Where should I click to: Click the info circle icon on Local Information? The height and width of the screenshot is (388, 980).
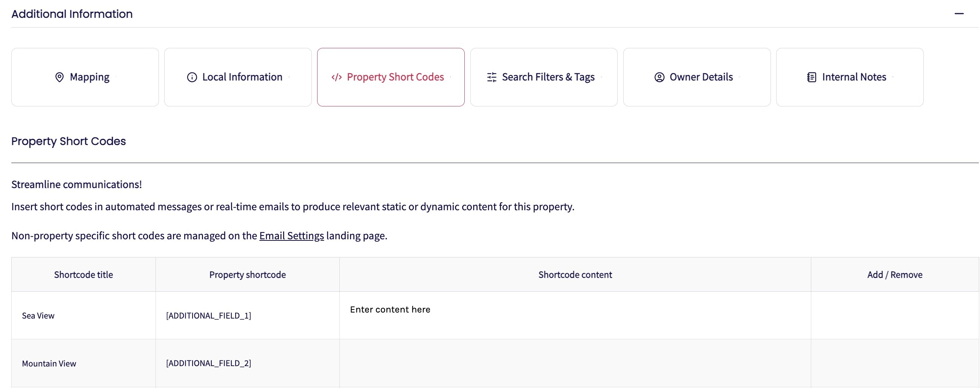pyautogui.click(x=192, y=77)
